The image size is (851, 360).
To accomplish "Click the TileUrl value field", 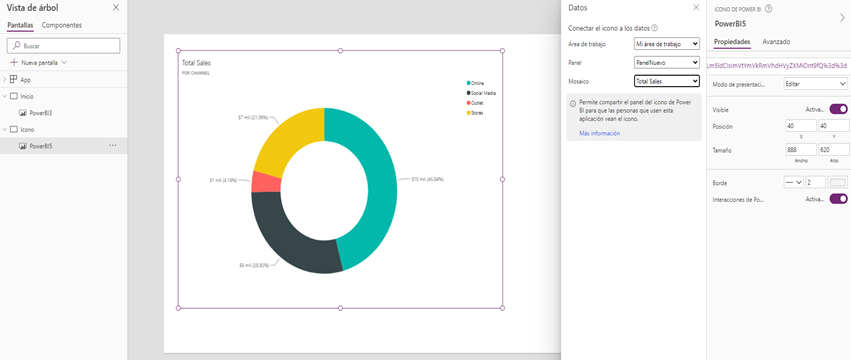I will point(778,65).
